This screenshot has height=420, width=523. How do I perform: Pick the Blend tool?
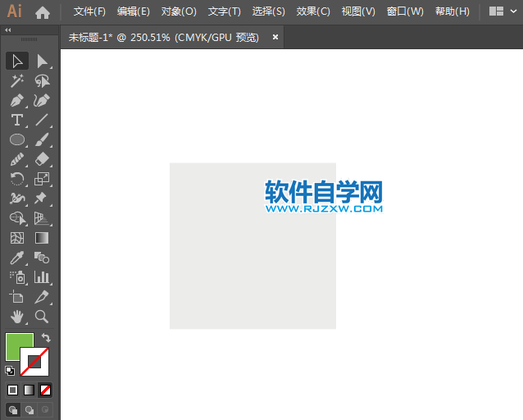click(42, 258)
